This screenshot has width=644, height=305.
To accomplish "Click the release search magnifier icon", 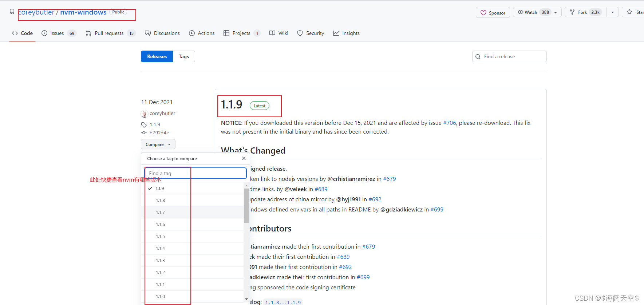I will [x=478, y=57].
